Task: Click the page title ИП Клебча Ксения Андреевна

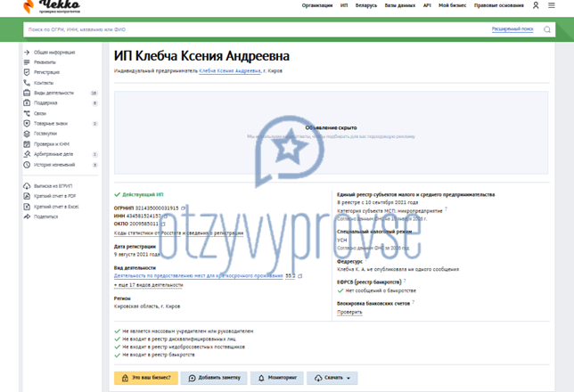Action: (201, 56)
